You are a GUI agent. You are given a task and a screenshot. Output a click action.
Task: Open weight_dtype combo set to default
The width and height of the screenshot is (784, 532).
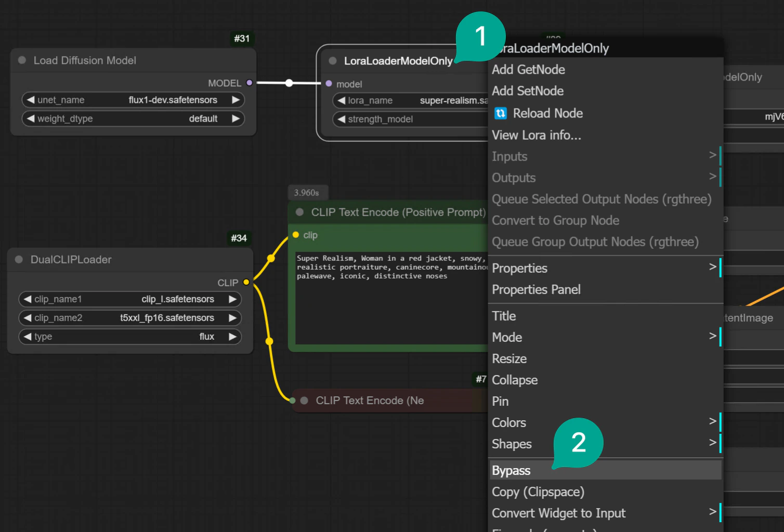point(133,118)
